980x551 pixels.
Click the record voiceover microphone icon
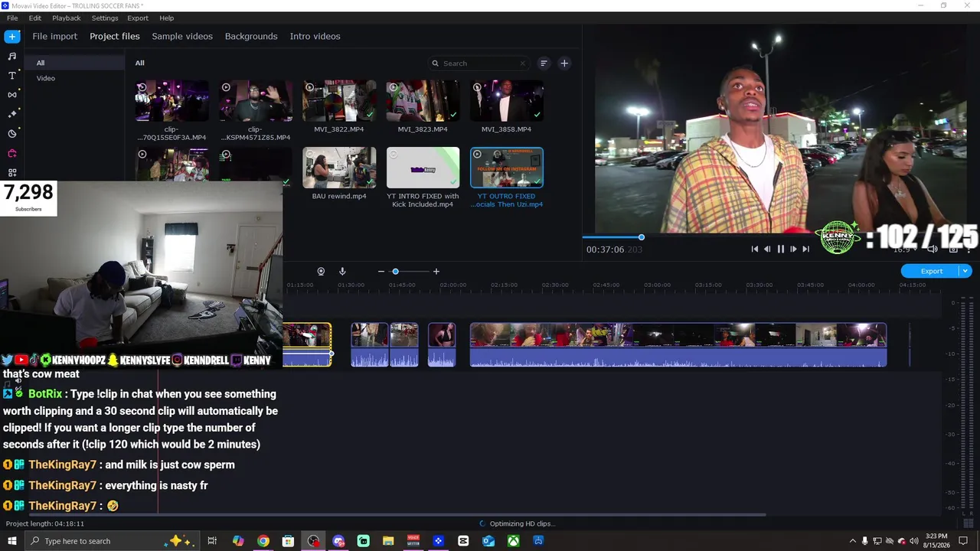click(x=342, y=272)
